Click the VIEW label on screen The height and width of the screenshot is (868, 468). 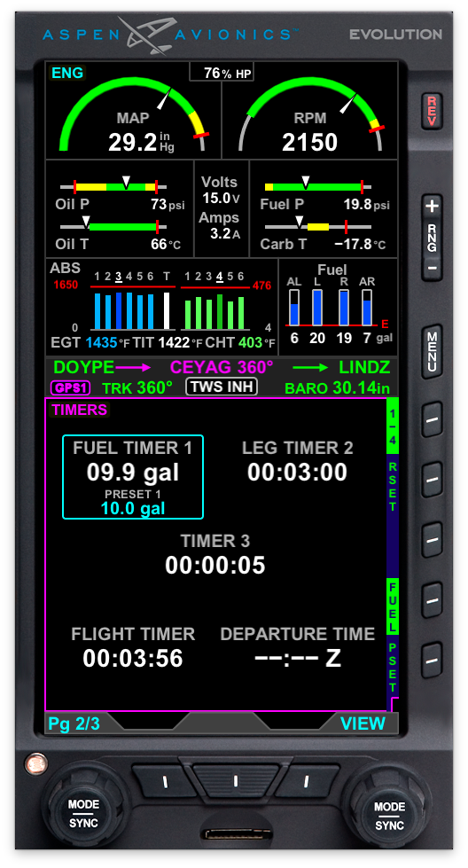[x=363, y=723]
